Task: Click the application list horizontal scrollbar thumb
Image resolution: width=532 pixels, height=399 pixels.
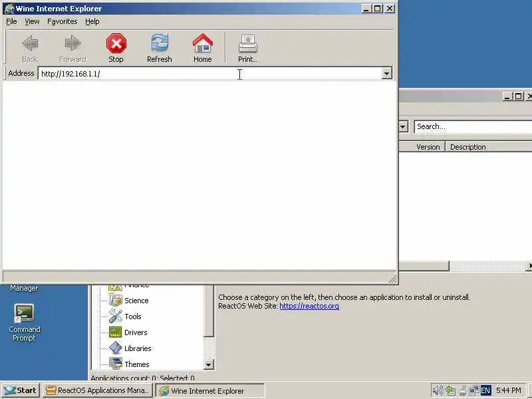Action: (424, 265)
